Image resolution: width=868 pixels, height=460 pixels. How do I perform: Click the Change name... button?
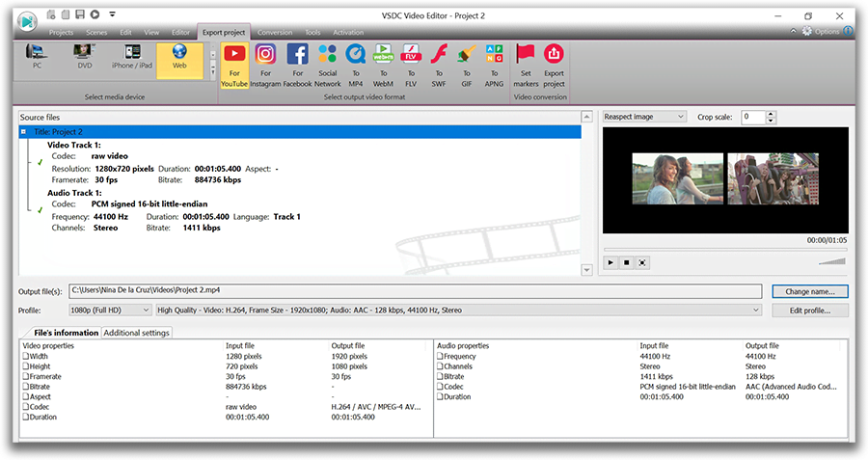[x=810, y=291]
